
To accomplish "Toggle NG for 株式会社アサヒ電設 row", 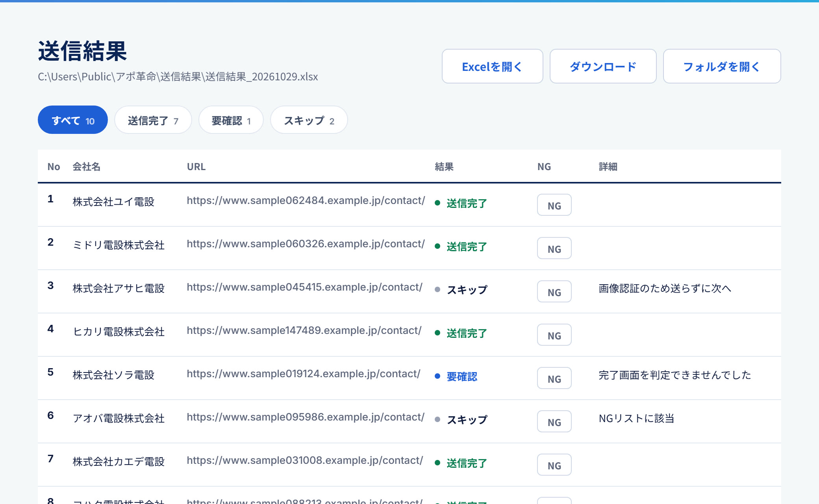I will (x=554, y=291).
